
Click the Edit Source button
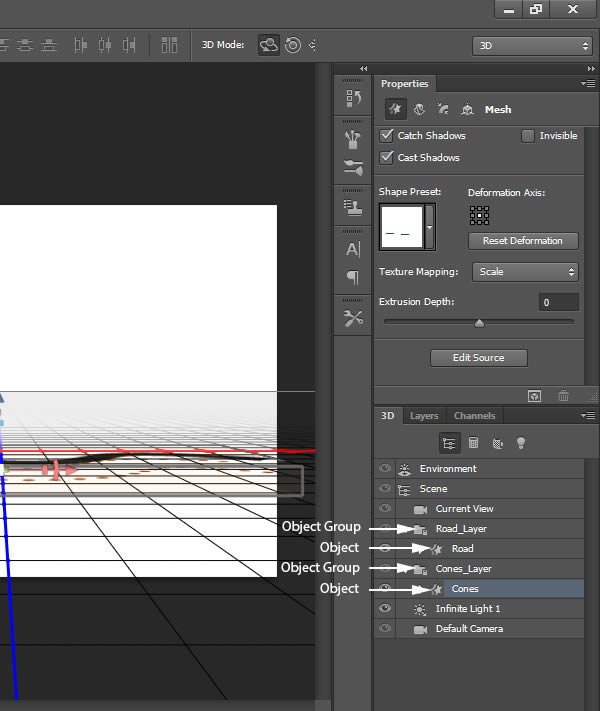pos(478,358)
